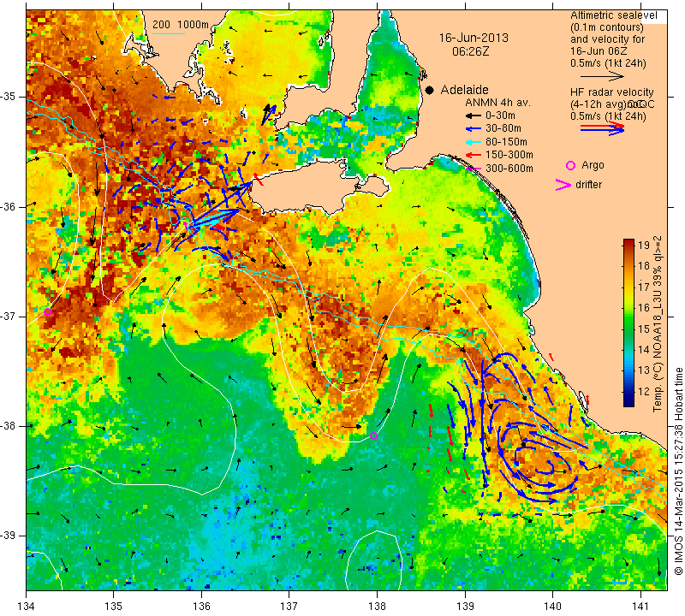Screen dimensions: 685x616
Task: Click the 80-150m depth label
Action: 506,142
